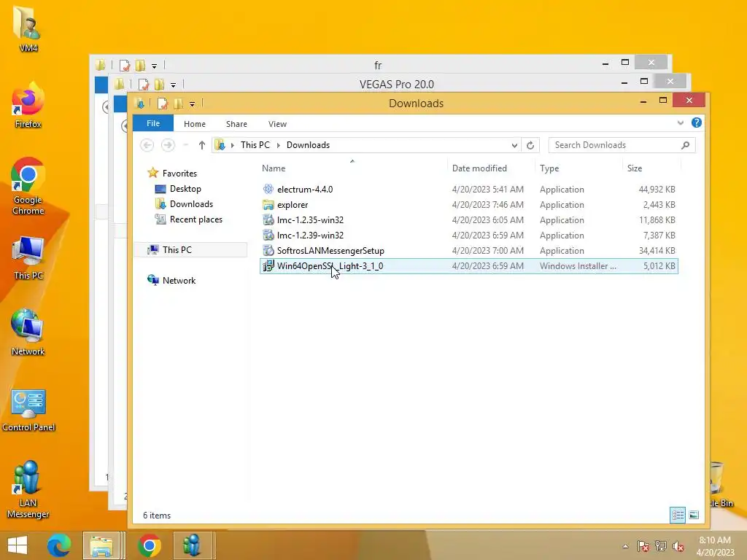Image resolution: width=747 pixels, height=560 pixels.
Task: Open the volume tray icon
Action: (678, 546)
